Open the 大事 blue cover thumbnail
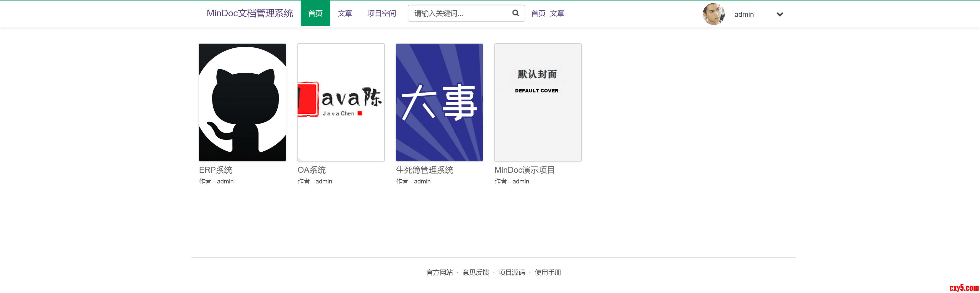 pyautogui.click(x=439, y=102)
